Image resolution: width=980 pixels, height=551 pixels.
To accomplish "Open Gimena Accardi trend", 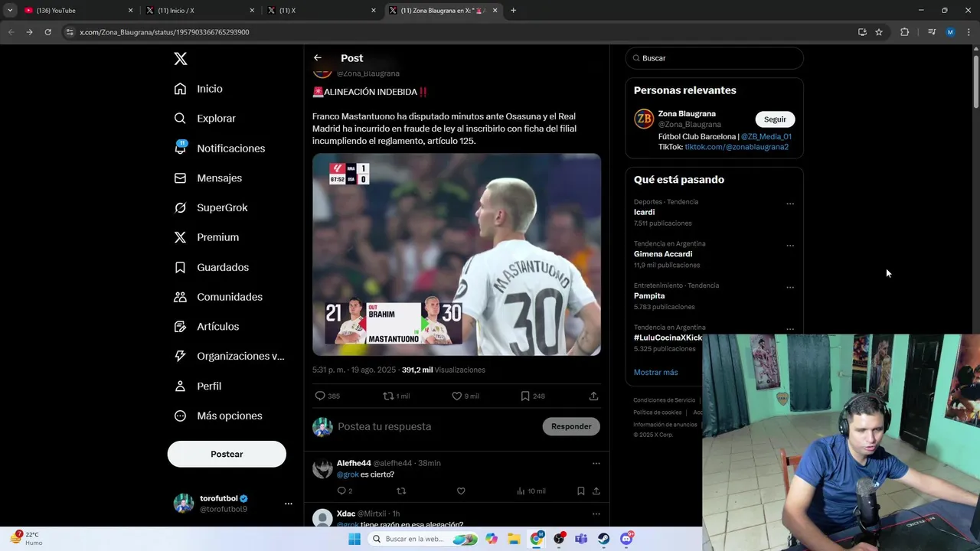I will [x=663, y=254].
